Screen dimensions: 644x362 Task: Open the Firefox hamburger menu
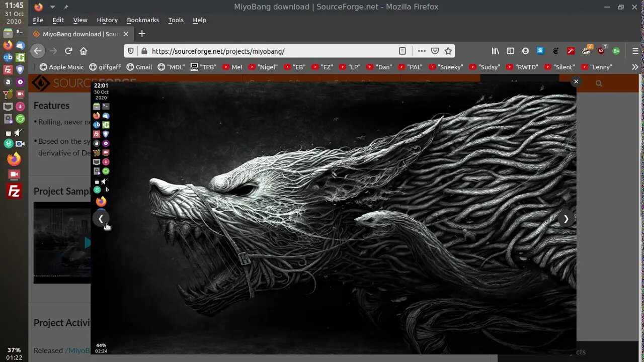[x=635, y=51]
